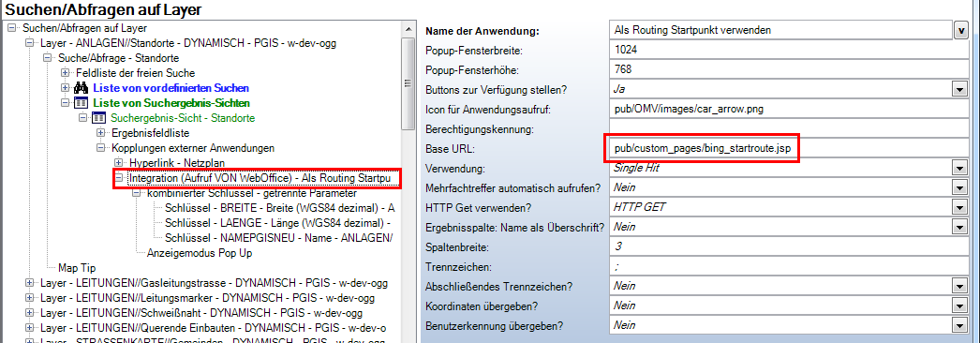Expand Layer LEITUNGEN//Gasleitungstrasse node
The image size is (980, 343).
tap(29, 283)
